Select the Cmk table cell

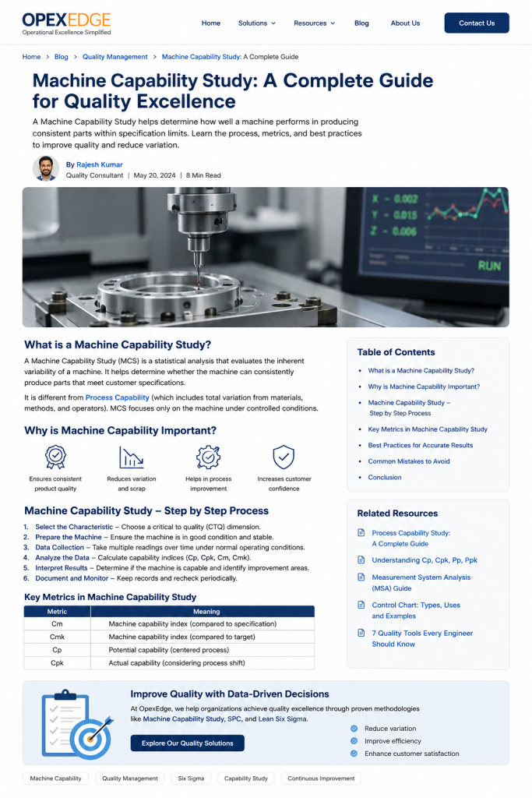point(57,637)
